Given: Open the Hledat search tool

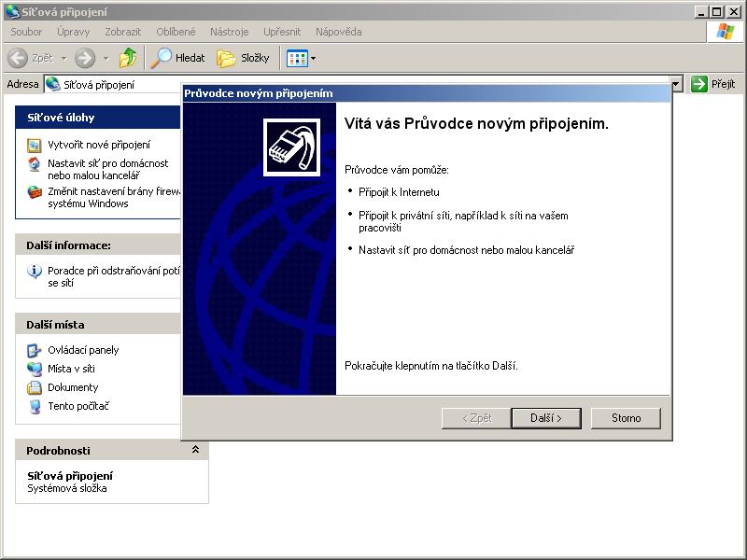Looking at the screenshot, I should (179, 58).
